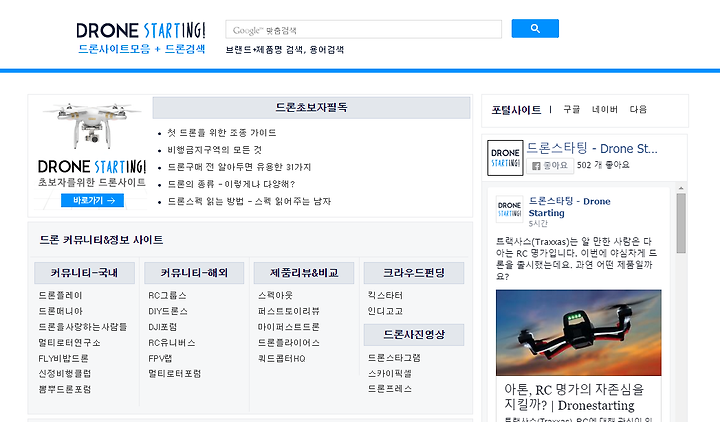
Task: Open the 다음 portal link
Action: point(638,109)
